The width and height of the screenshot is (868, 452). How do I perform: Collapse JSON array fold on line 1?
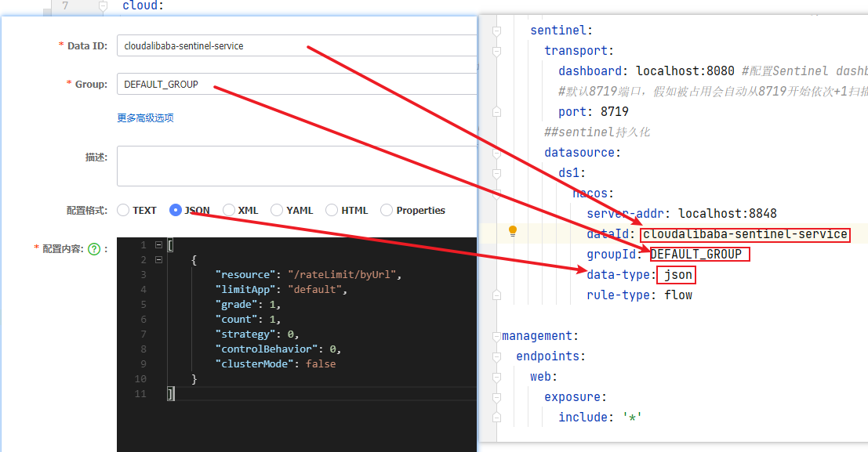(159, 244)
